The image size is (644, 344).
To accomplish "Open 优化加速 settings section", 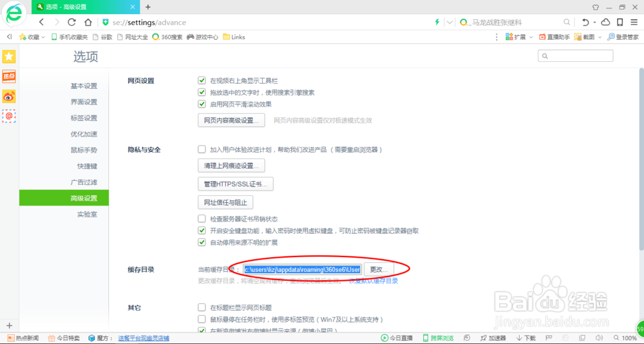I will click(x=84, y=134).
